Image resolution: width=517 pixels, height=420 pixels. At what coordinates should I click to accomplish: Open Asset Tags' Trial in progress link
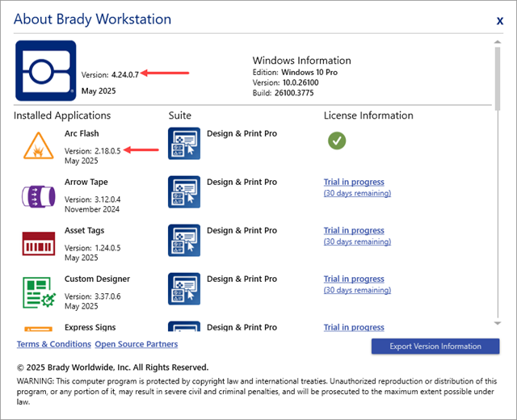point(354,231)
